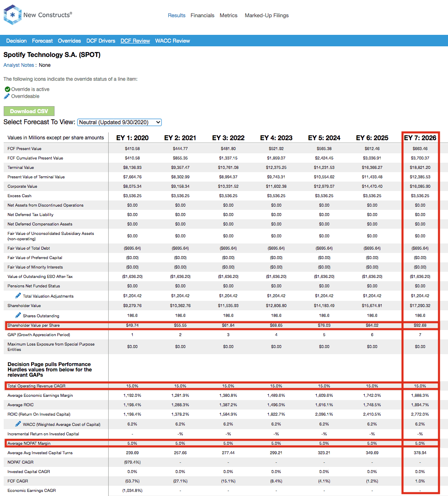Open the Select Forecast To View dropdown
448x496 pixels.
120,122
